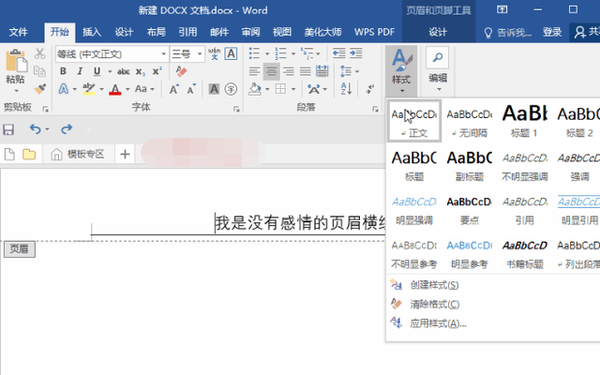Expand the numbering list dropdown
600x375 pixels.
click(293, 54)
